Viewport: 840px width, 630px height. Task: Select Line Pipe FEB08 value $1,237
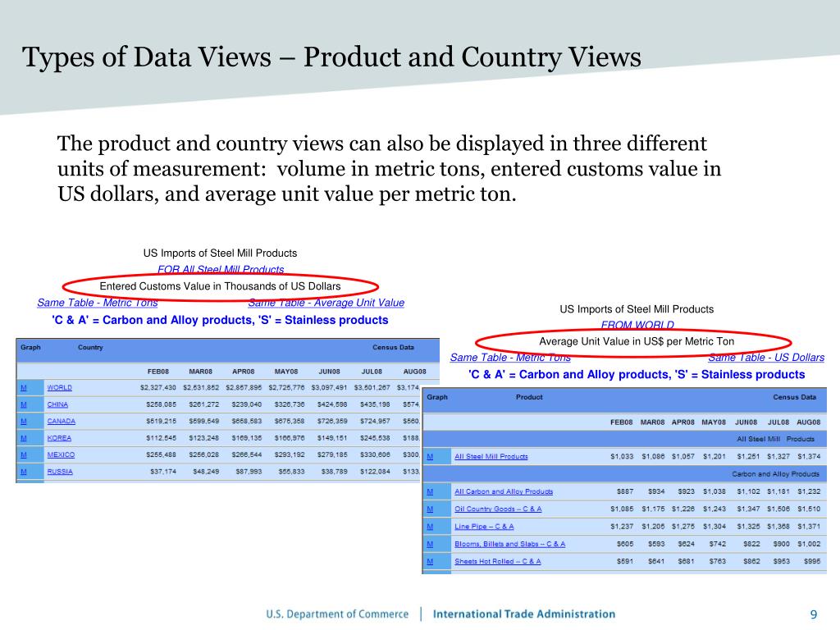(x=622, y=527)
